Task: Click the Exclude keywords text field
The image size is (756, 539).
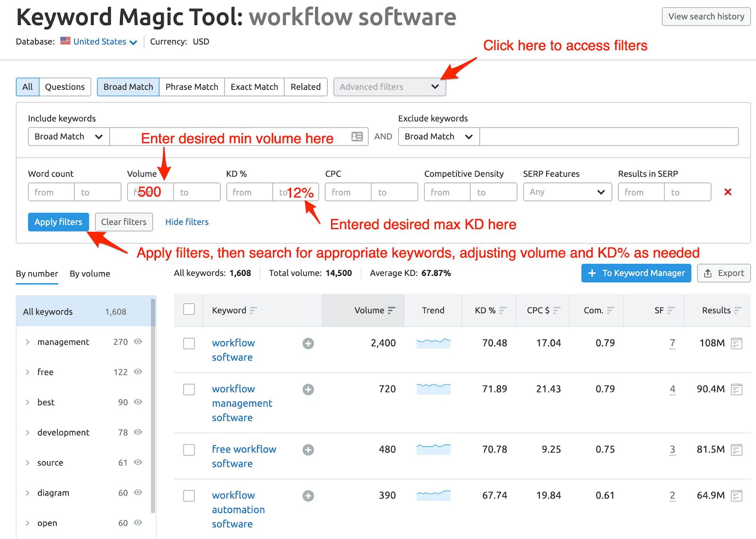Action: tap(609, 137)
